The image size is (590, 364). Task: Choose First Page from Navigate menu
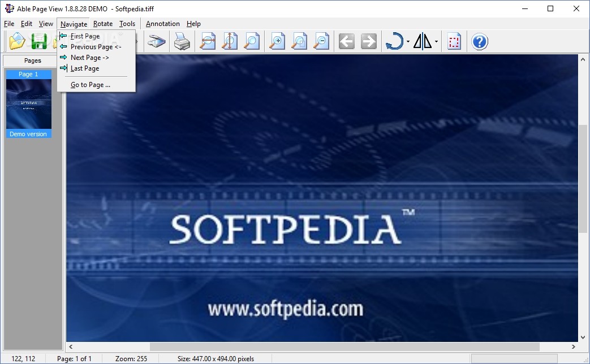coord(96,36)
